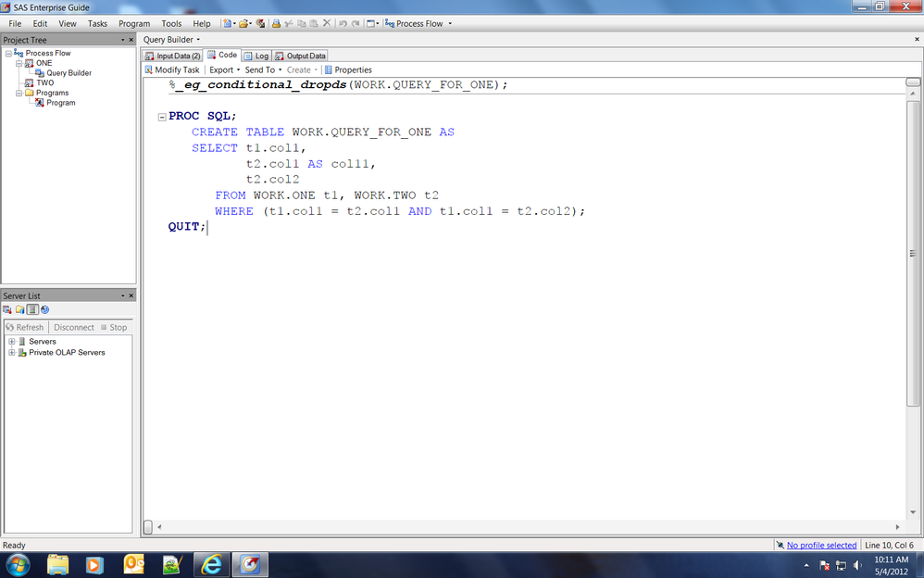Click the Paste toolbar icon

pos(314,23)
